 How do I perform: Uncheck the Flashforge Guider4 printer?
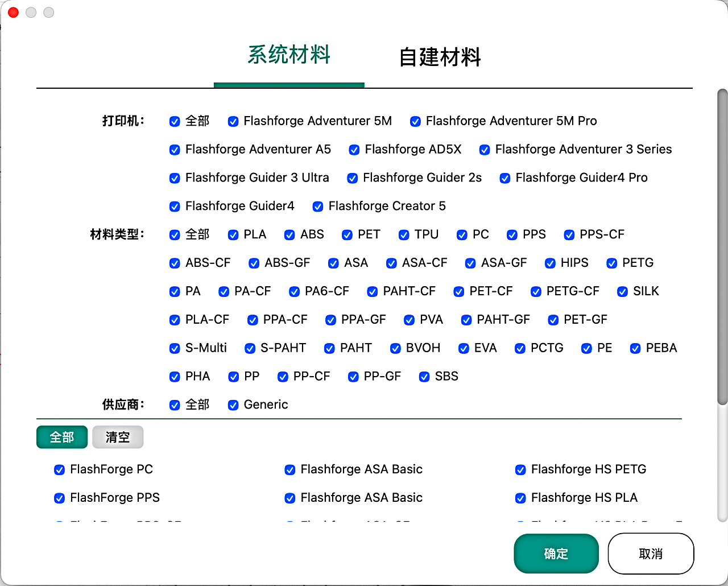coord(175,207)
